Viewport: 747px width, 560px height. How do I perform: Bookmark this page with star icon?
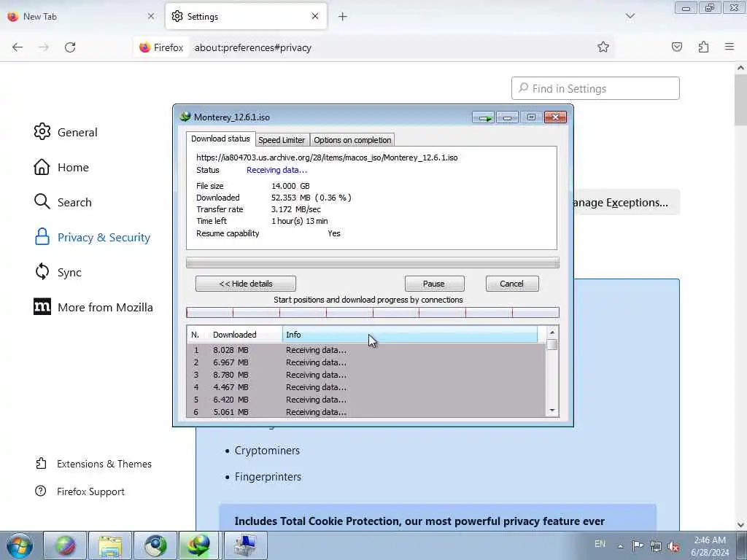tap(603, 47)
